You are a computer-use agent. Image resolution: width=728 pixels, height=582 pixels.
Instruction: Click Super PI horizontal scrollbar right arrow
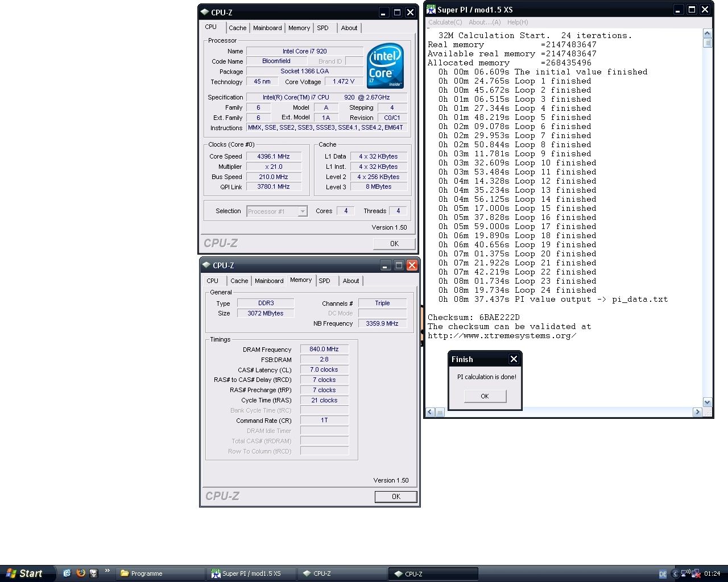point(697,412)
